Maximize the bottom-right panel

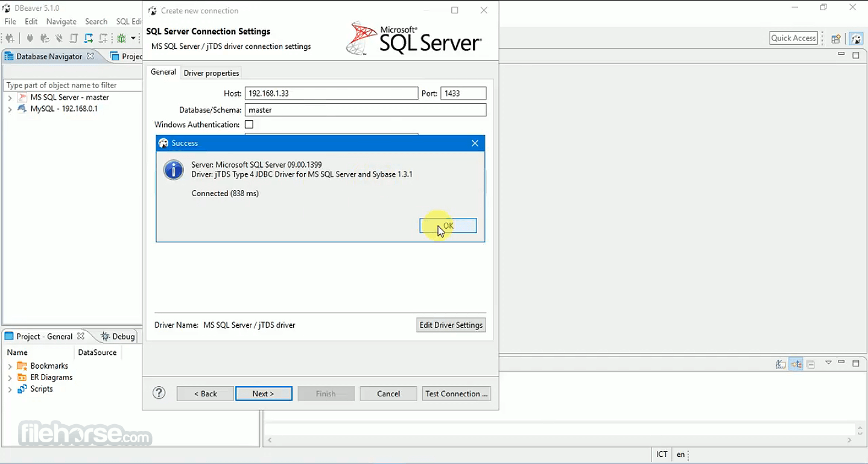point(855,363)
